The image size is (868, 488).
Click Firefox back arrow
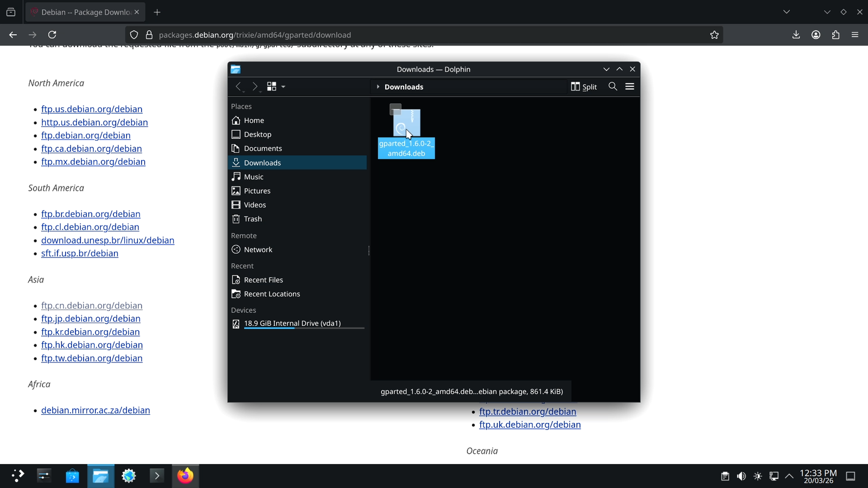pos(13,35)
